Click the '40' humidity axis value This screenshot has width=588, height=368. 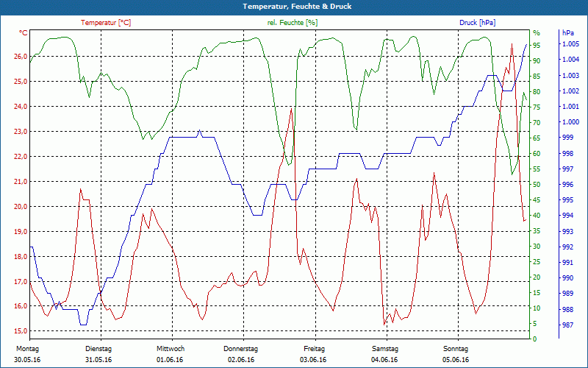(x=537, y=216)
